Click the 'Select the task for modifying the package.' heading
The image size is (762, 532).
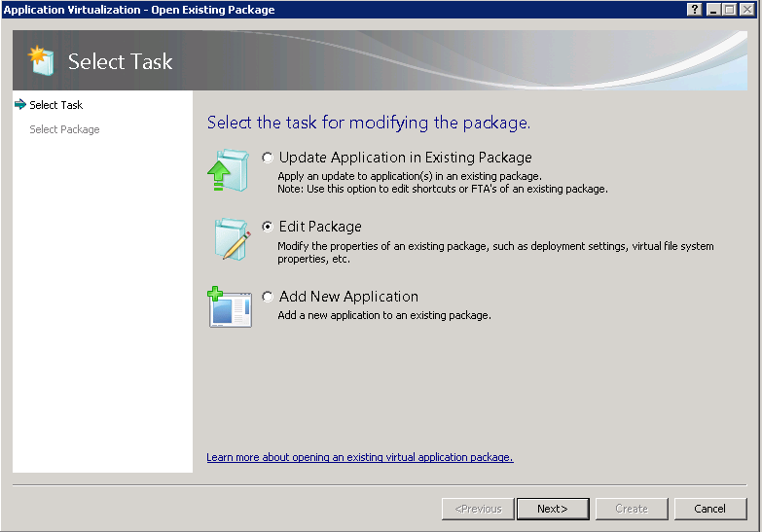(x=369, y=123)
